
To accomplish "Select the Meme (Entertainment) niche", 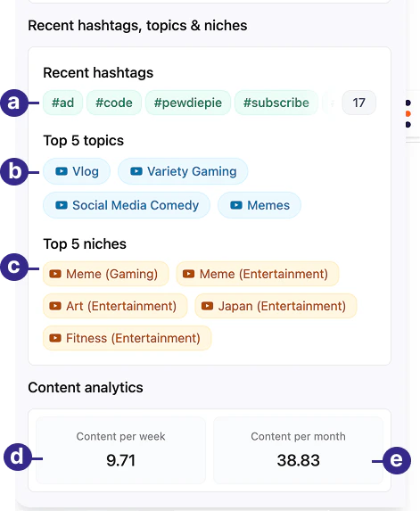I will tap(258, 274).
